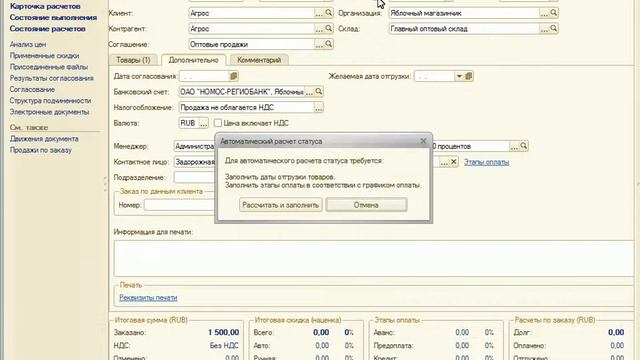Click ellipsis select button of Налогообложение field
Image resolution: width=640 pixels, height=360 pixels.
coord(318,108)
